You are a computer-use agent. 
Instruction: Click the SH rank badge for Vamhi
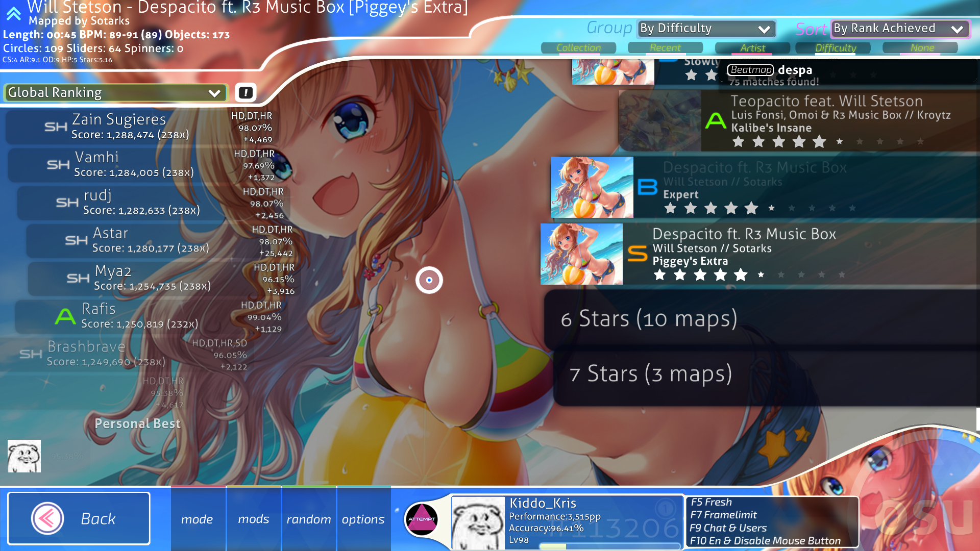58,165
